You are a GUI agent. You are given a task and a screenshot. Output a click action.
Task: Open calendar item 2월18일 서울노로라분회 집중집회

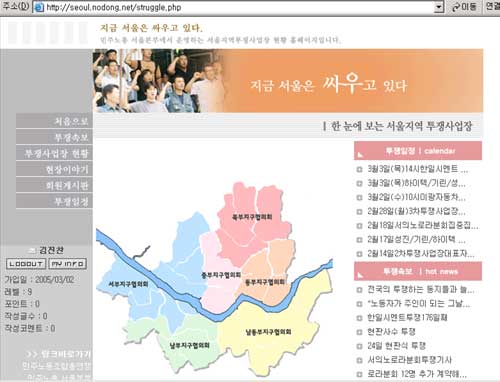[x=423, y=225]
